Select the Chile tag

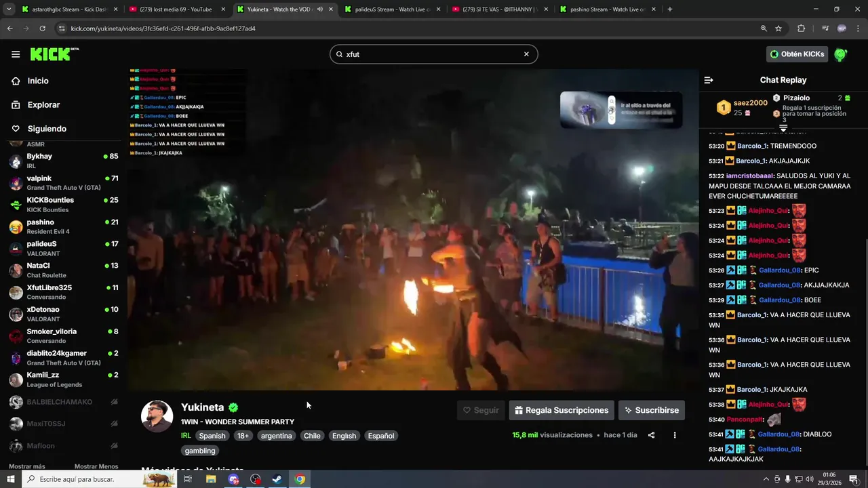point(312,436)
